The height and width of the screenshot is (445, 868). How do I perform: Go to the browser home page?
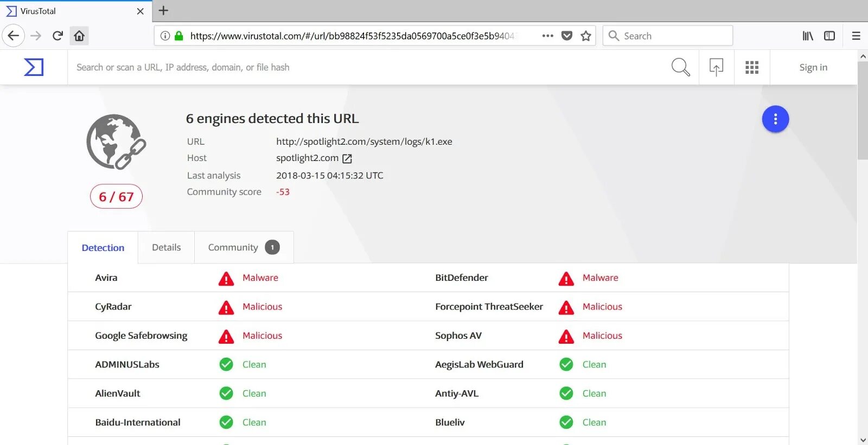pyautogui.click(x=79, y=36)
